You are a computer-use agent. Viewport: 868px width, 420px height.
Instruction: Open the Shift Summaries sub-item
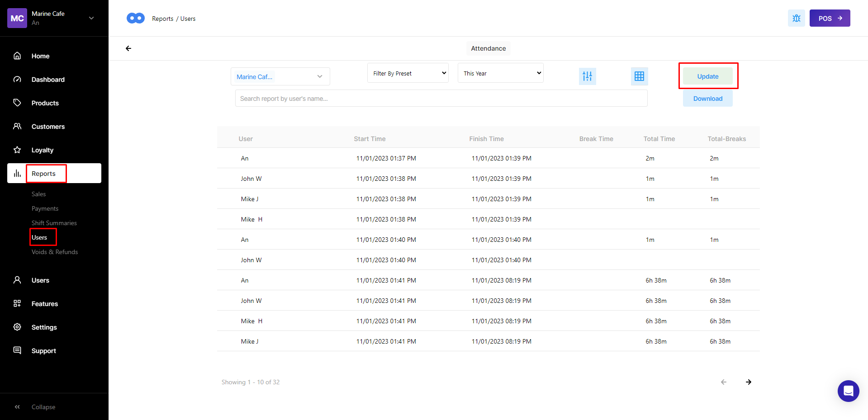[x=54, y=223]
